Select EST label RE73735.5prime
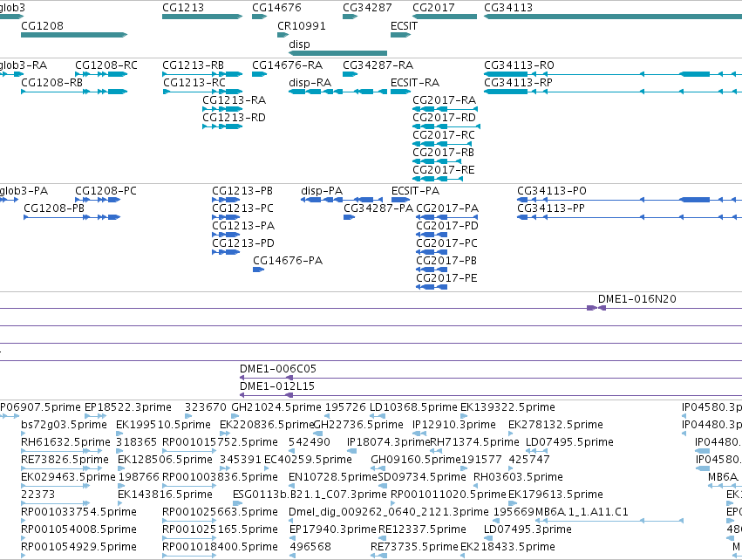Image resolution: width=742 pixels, height=560 pixels. point(414,547)
